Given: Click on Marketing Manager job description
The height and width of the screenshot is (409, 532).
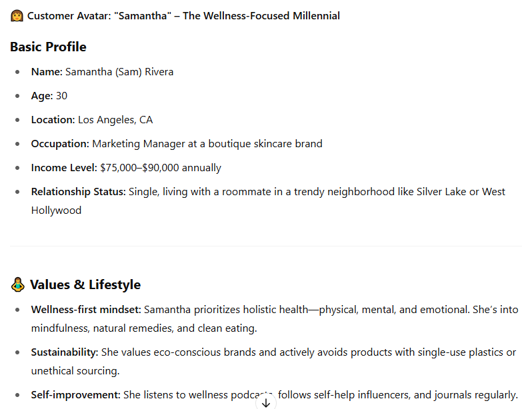Looking at the screenshot, I should (207, 144).
